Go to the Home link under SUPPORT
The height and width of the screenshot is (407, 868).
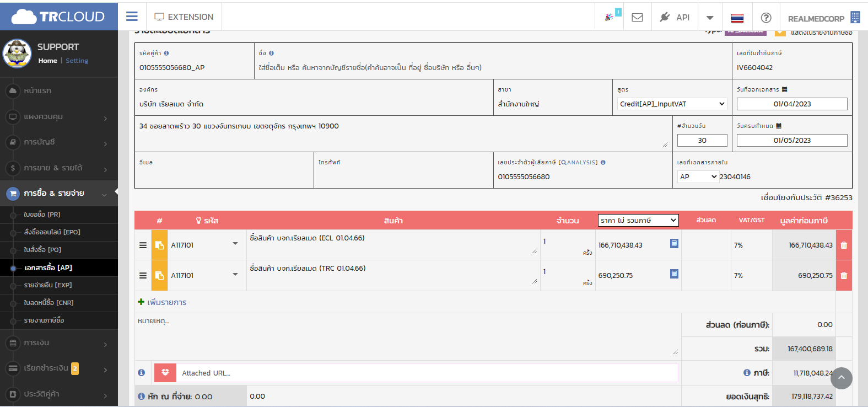click(x=47, y=61)
